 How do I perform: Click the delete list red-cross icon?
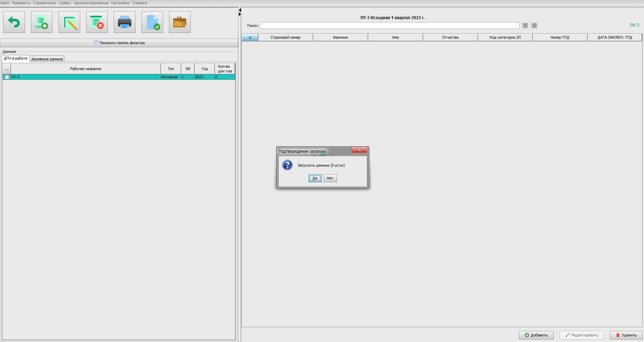[x=97, y=23]
